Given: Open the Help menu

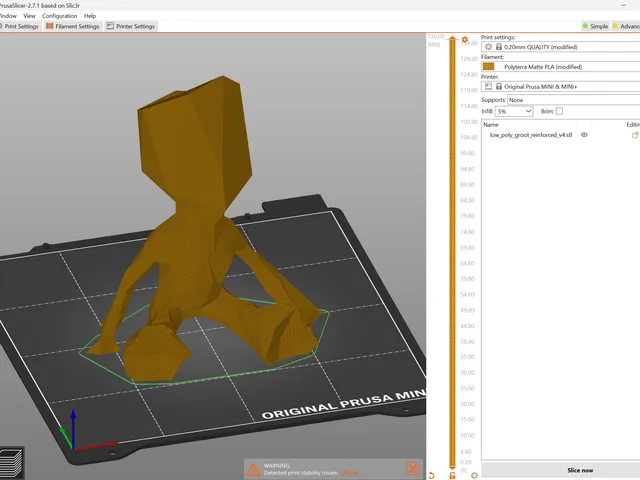Looking at the screenshot, I should 90,16.
